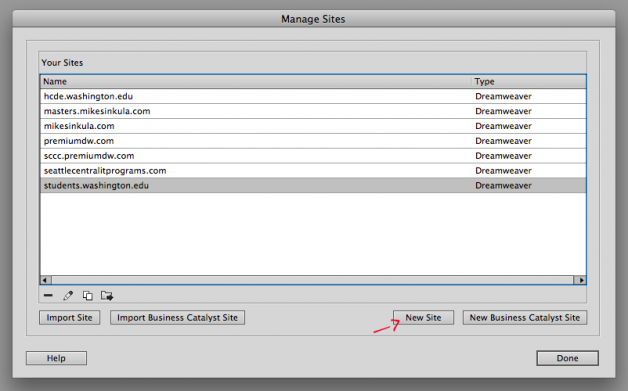
Task: Click Dreamweaver type of premiumdw.com row
Action: 503,141
